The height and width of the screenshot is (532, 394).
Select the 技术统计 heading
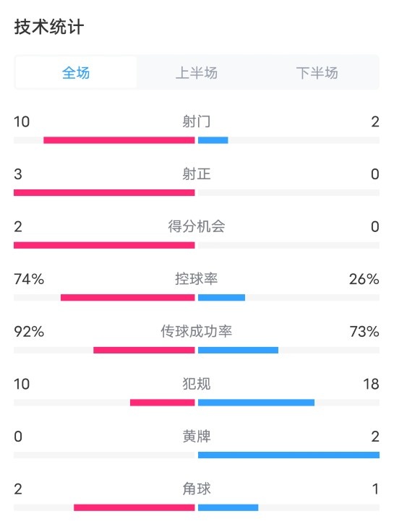pyautogui.click(x=49, y=27)
